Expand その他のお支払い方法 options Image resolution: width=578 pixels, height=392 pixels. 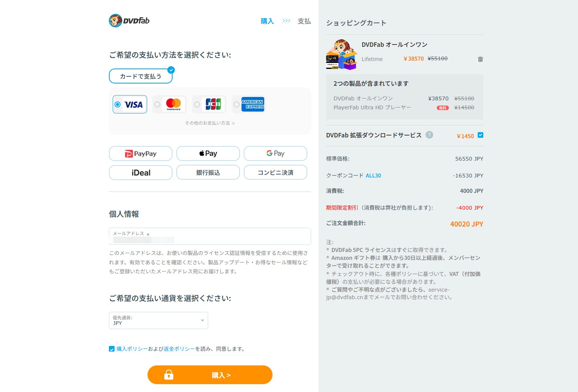click(x=210, y=123)
